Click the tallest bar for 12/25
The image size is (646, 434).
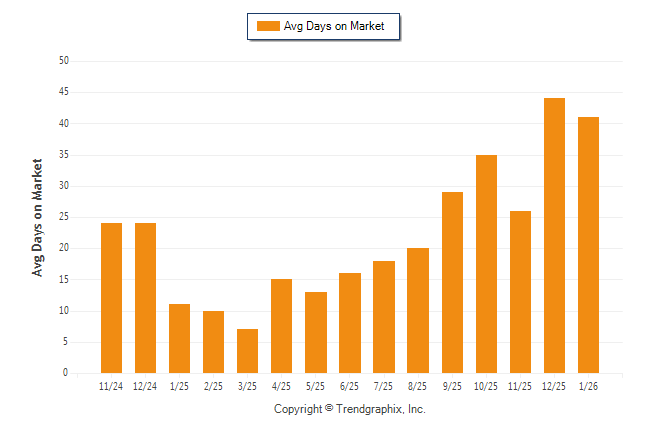pos(554,235)
